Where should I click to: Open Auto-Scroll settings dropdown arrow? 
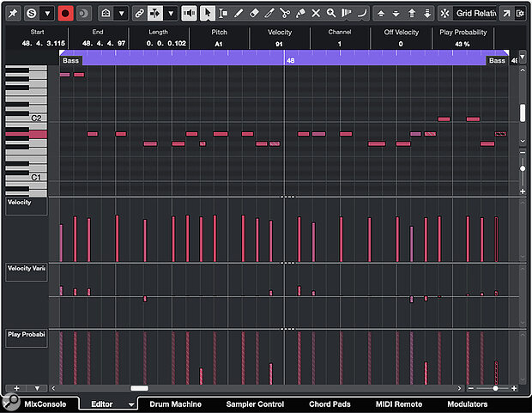(171, 14)
